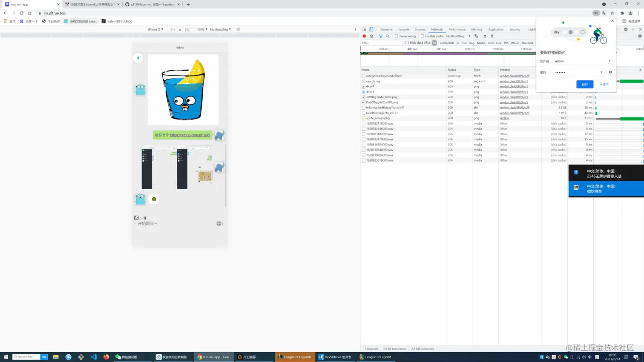This screenshot has height=362, width=644.
Task: Click the blue save password button
Action: (585, 84)
